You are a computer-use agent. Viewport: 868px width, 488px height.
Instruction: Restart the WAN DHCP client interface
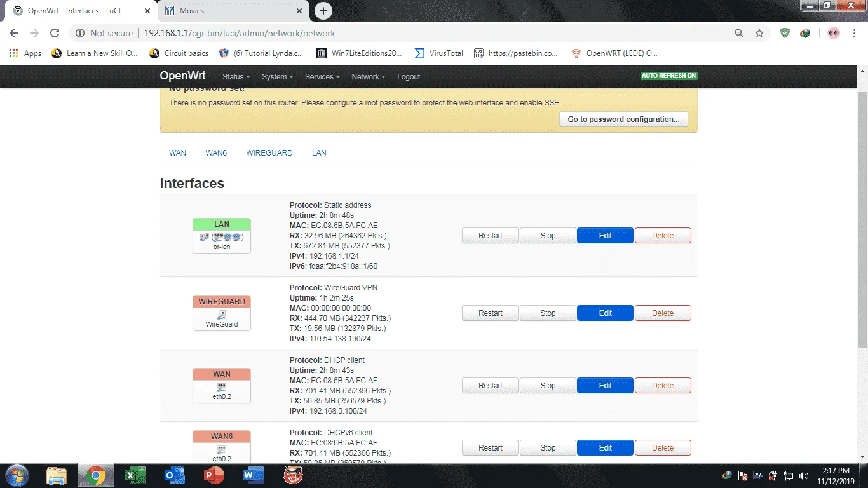tap(491, 386)
